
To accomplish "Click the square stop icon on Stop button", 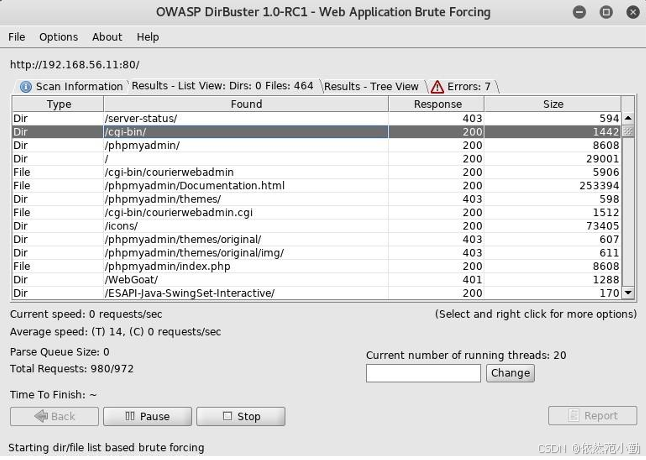I will click(227, 416).
